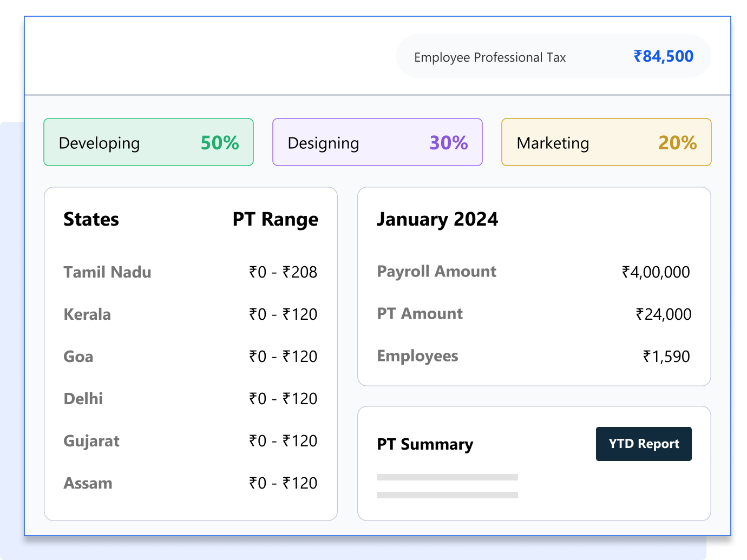Choose Goa in the states list
The width and height of the screenshot is (747, 560).
click(78, 356)
